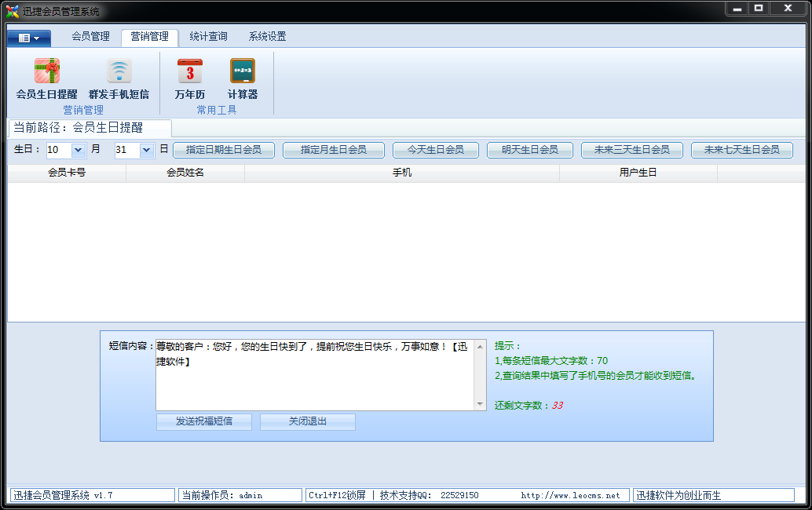Image resolution: width=812 pixels, height=510 pixels.
Task: Select the 当前路径：会员生日提醒 tab
Action: (89, 128)
